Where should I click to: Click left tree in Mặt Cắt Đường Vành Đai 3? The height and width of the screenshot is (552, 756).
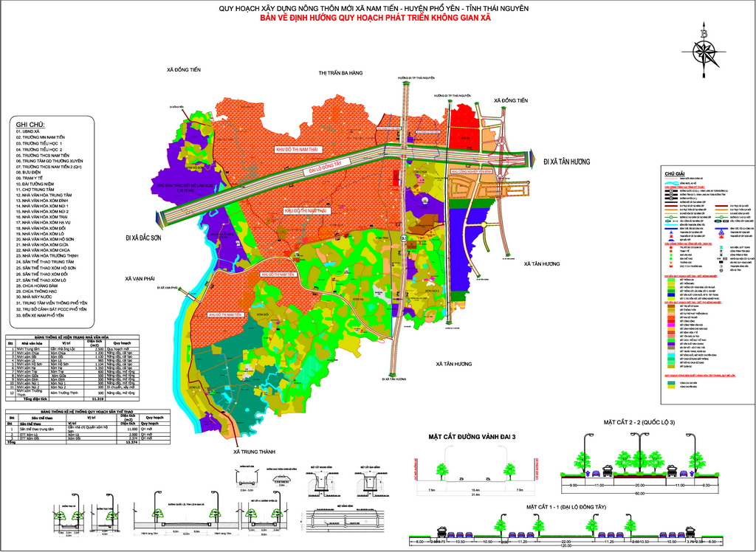(441, 469)
